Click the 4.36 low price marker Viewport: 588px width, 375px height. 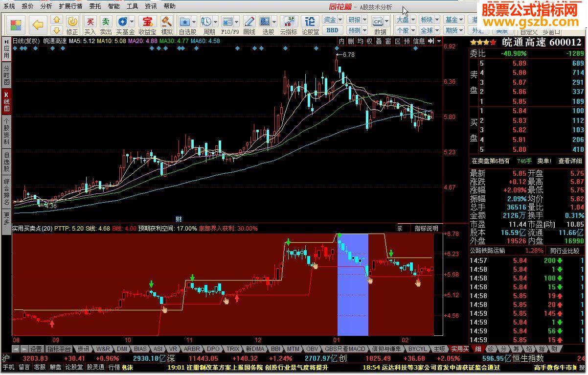[50, 206]
